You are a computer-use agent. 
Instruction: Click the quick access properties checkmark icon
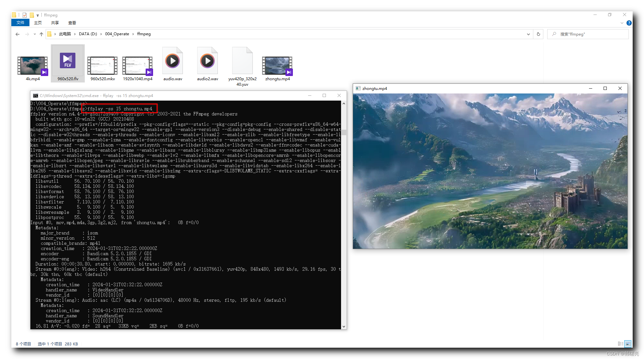pos(25,15)
